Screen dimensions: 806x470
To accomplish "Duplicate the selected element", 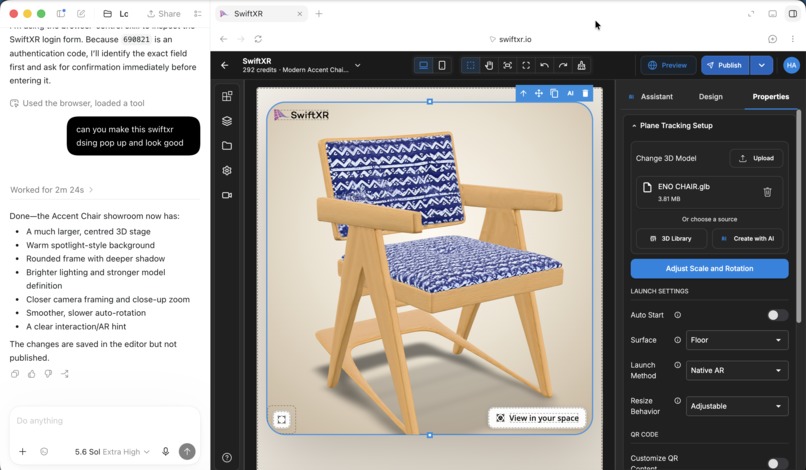I will pyautogui.click(x=554, y=93).
